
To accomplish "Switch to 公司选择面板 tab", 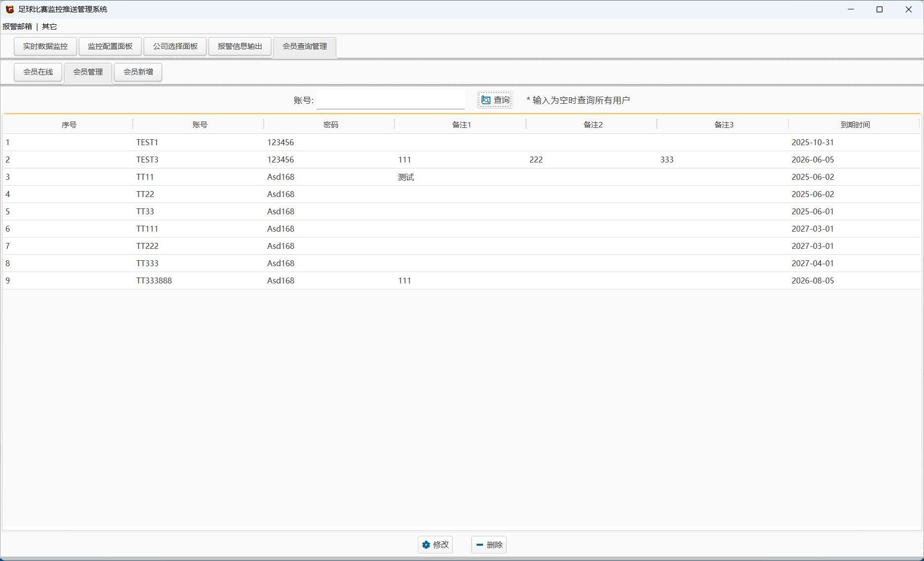I will coord(175,46).
